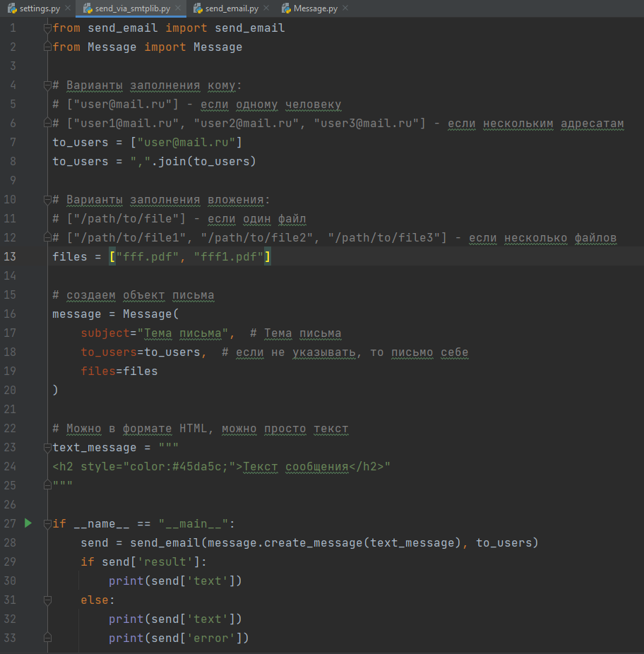
Task: Click line number 1 in the gutter
Action: (13, 28)
